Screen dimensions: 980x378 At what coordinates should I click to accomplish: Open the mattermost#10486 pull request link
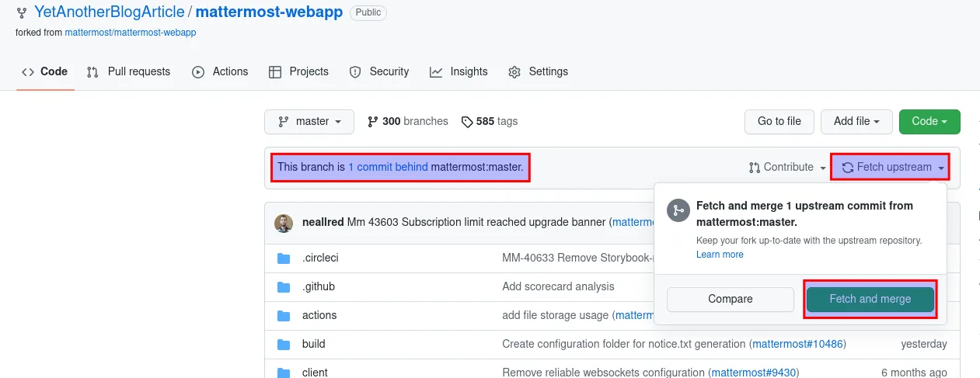click(797, 344)
